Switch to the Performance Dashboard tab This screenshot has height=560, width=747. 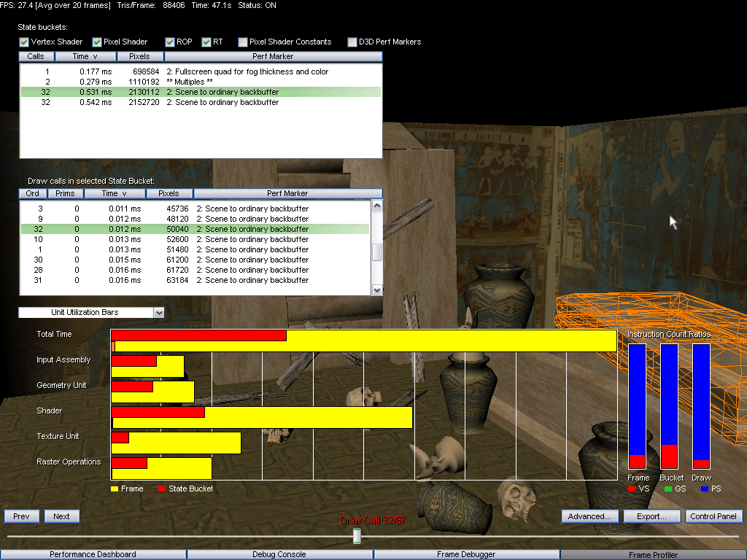(93, 554)
